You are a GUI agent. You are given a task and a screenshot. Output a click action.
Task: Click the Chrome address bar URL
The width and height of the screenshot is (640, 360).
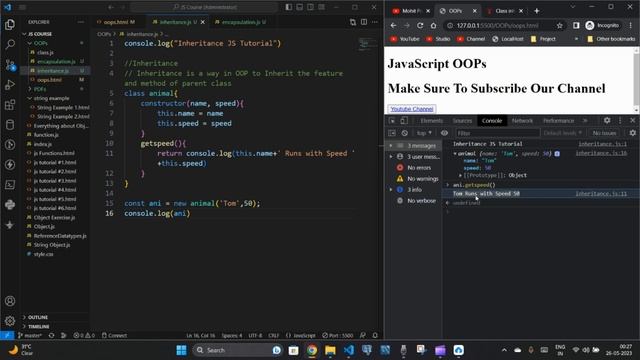tap(497, 25)
